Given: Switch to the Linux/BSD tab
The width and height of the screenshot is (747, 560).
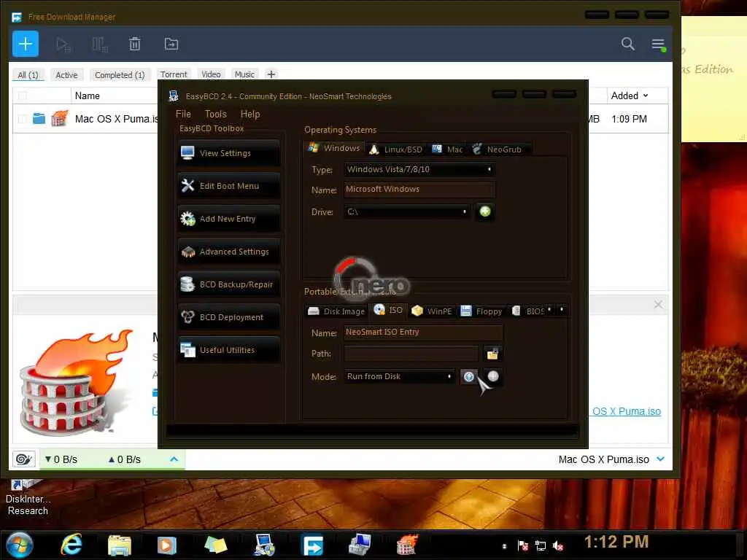Looking at the screenshot, I should (x=396, y=149).
